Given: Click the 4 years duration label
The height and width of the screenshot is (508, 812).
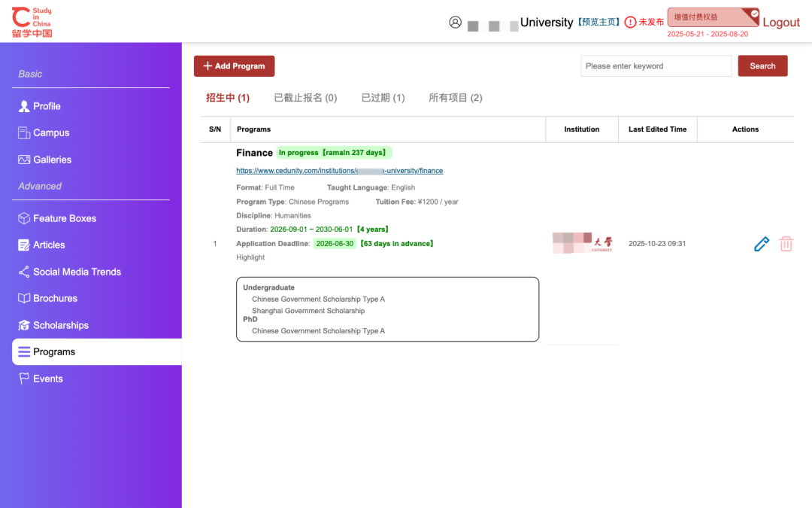Looking at the screenshot, I should [373, 229].
